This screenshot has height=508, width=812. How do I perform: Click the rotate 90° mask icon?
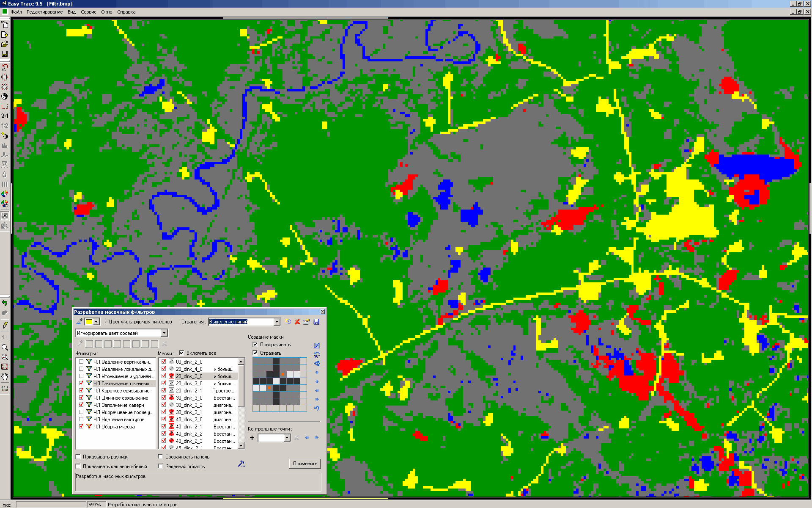click(317, 354)
